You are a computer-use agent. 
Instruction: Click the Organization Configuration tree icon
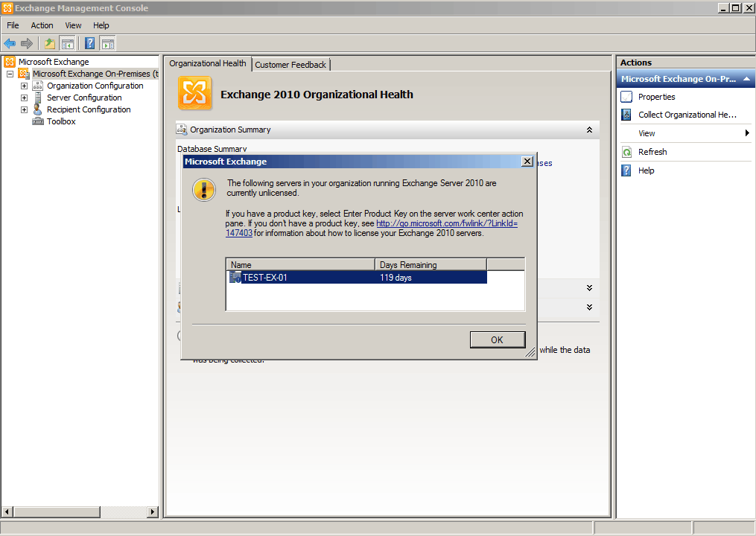(37, 86)
